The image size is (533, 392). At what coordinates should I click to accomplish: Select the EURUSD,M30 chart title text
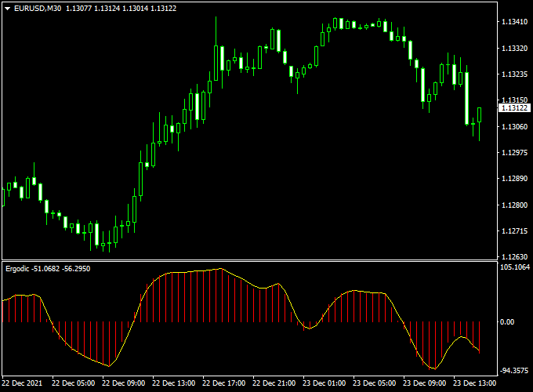pyautogui.click(x=38, y=9)
